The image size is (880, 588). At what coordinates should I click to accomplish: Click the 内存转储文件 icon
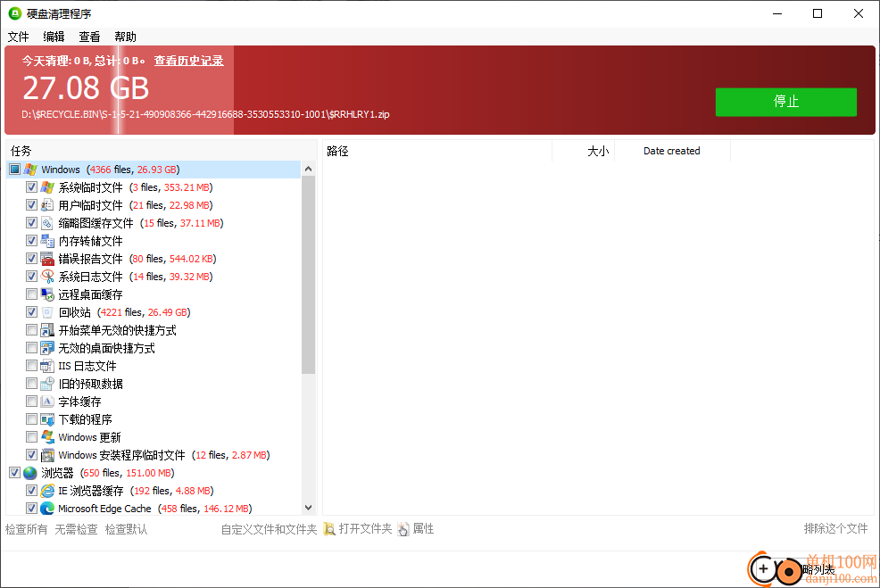pos(47,241)
